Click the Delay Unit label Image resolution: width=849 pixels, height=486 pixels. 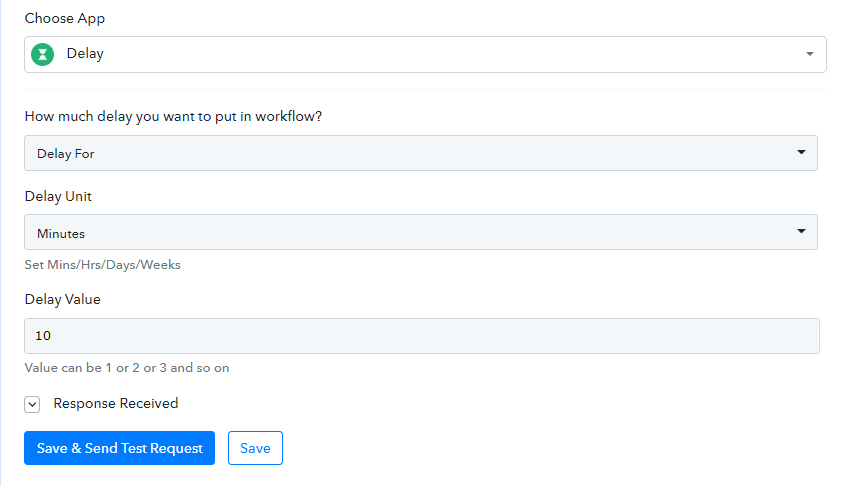point(58,196)
